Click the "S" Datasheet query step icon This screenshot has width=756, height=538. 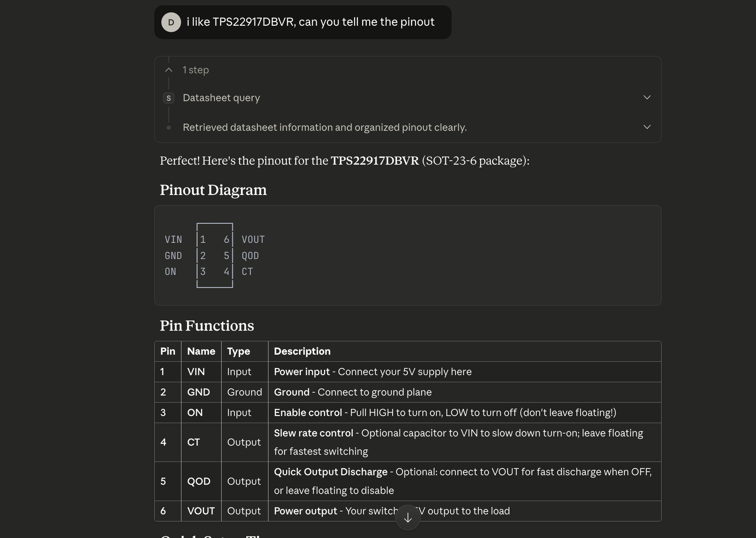(x=169, y=98)
